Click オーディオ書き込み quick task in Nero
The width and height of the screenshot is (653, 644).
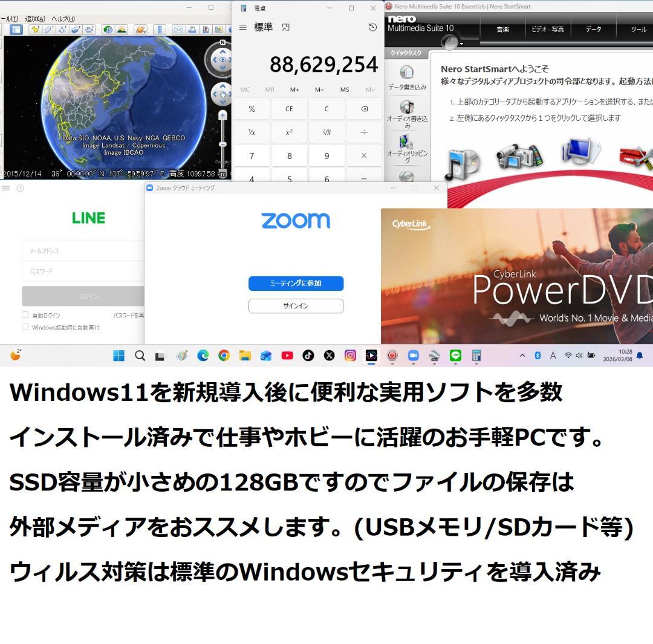pyautogui.click(x=407, y=114)
